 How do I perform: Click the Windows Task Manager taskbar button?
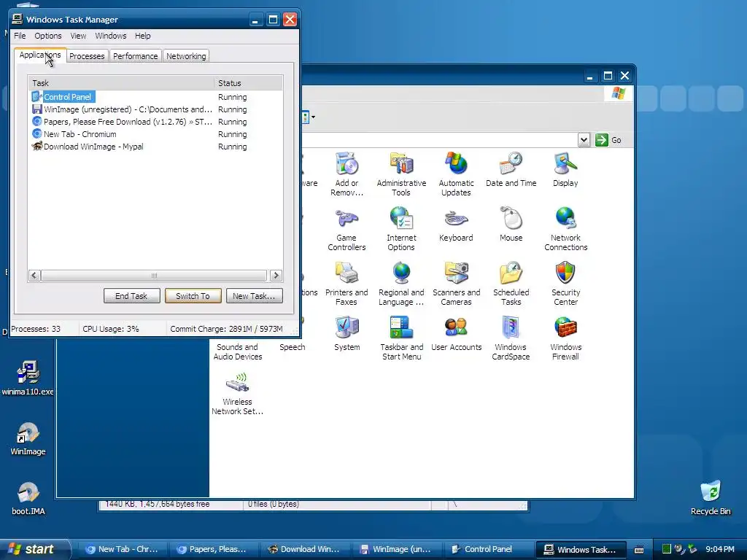(x=580, y=549)
